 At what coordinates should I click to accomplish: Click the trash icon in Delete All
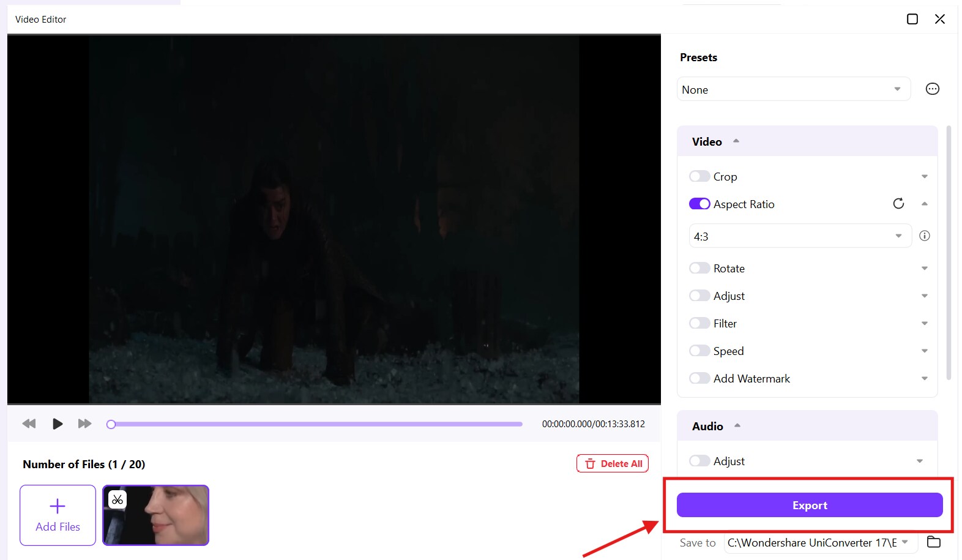(x=590, y=464)
